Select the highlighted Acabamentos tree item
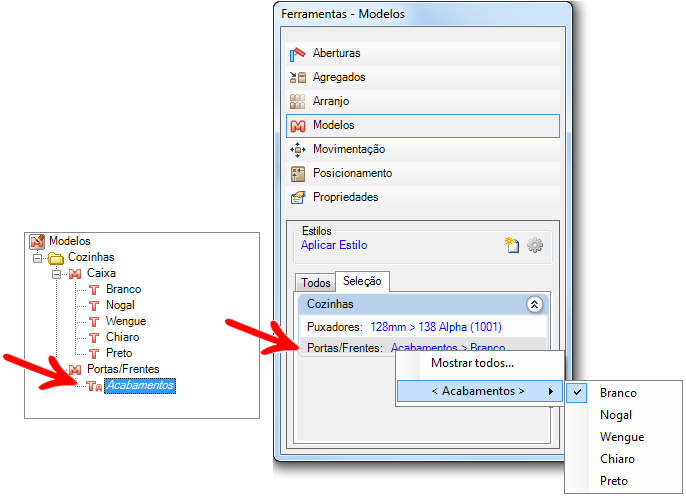This screenshot has width=686, height=496. [x=140, y=386]
